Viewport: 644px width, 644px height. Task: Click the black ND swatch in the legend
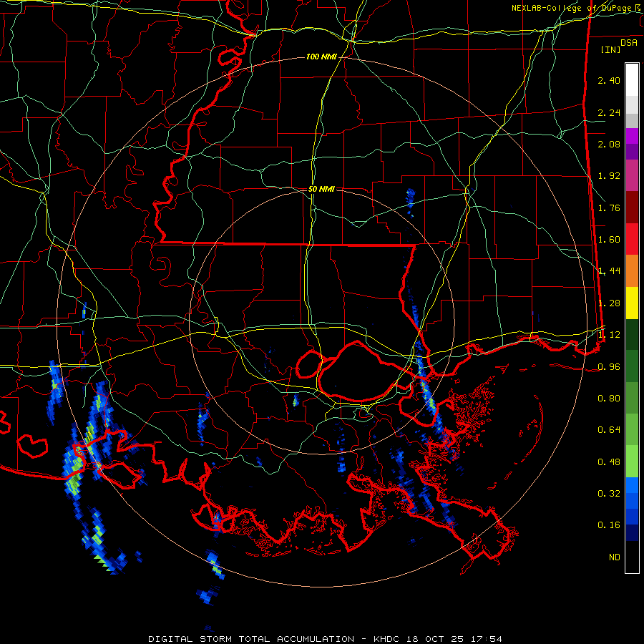(632, 557)
